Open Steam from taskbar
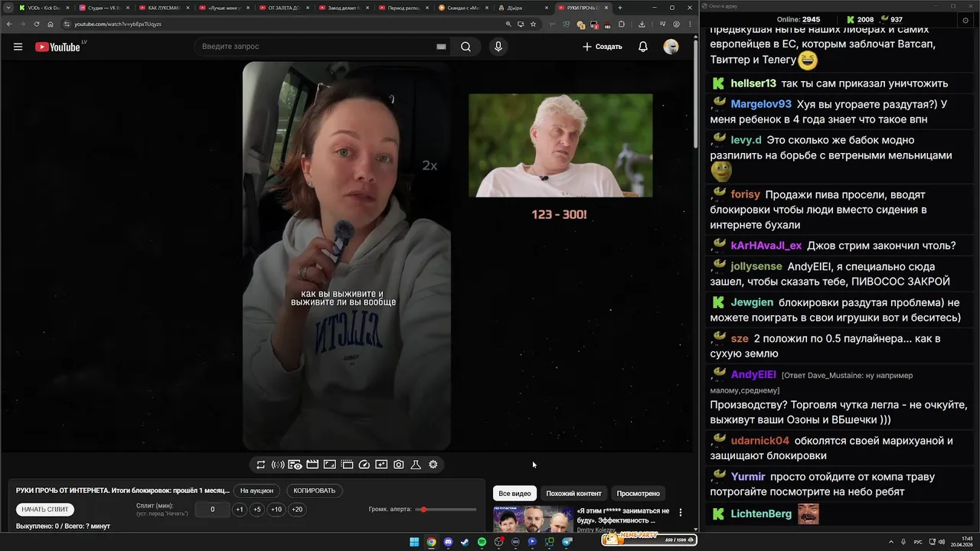 (x=465, y=542)
